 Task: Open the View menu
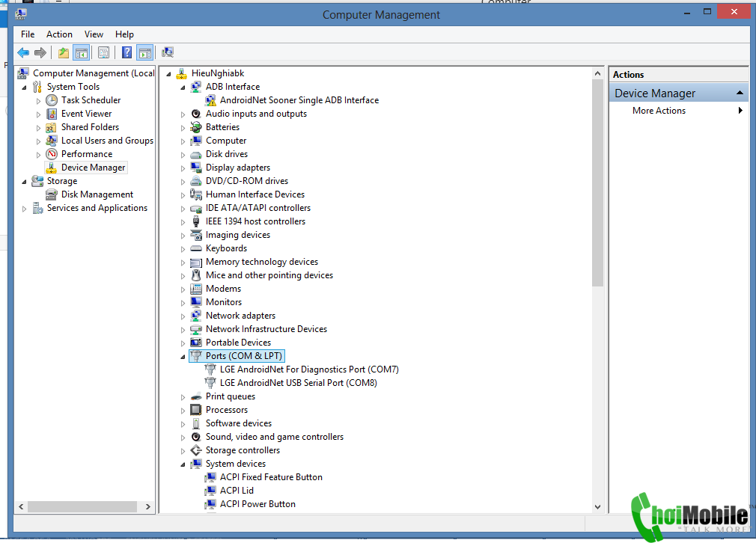[94, 34]
